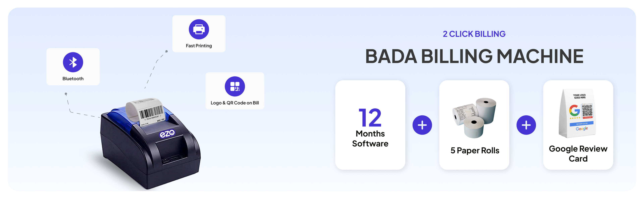
Task: Click the Bluetooth symbol icon
Action: coord(73,62)
